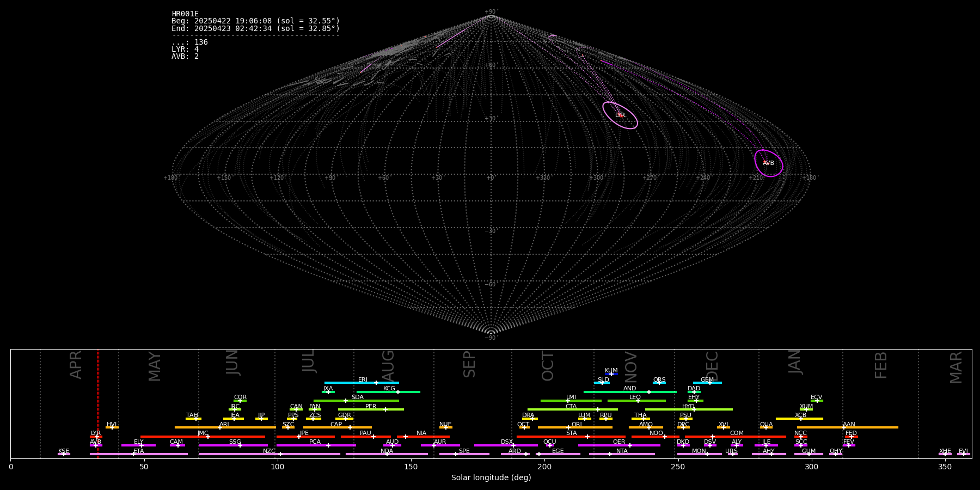Select the Beg: 20250422 timestamp line
980x490 pixels.
pos(255,21)
